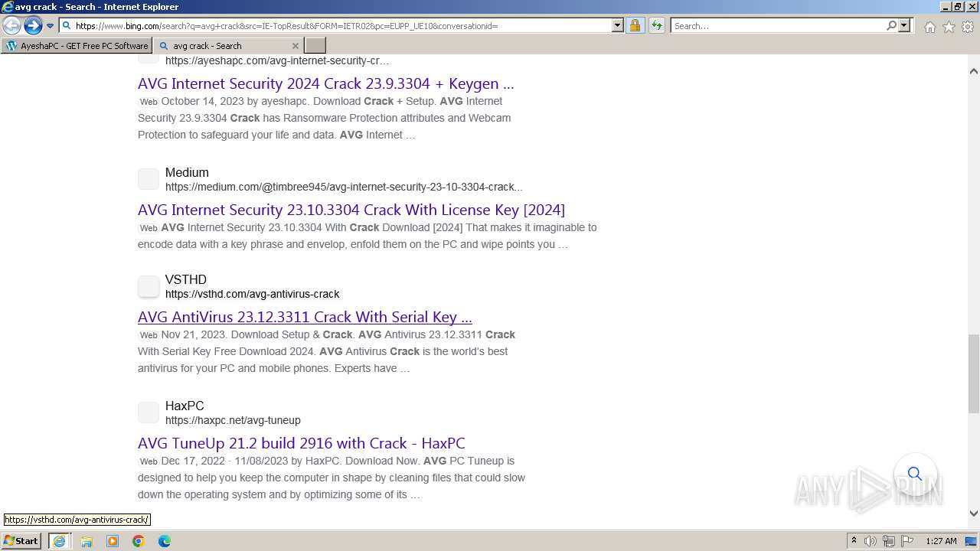Image resolution: width=980 pixels, height=551 pixels.
Task: Open Favorites star icon
Action: (949, 27)
